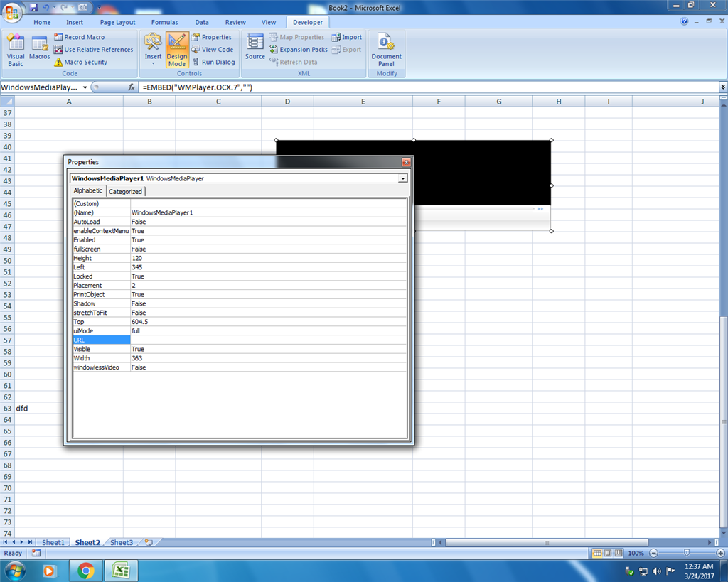Screen dimensions: 728x582
Task: Open the Home tab
Action: pyautogui.click(x=42, y=22)
